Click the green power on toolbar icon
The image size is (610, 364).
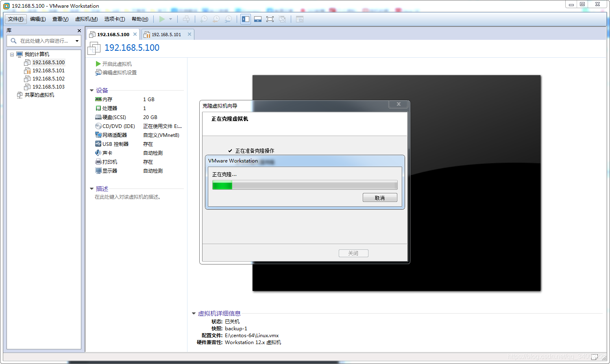pyautogui.click(x=162, y=19)
